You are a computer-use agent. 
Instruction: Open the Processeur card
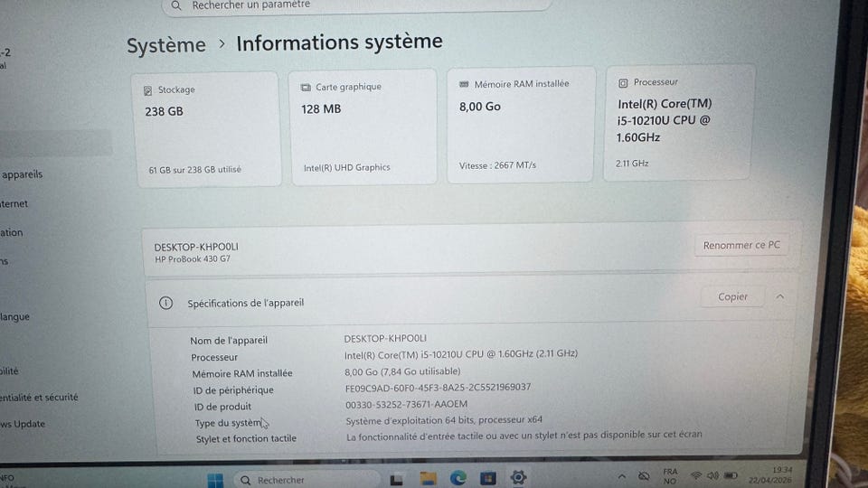[679, 122]
